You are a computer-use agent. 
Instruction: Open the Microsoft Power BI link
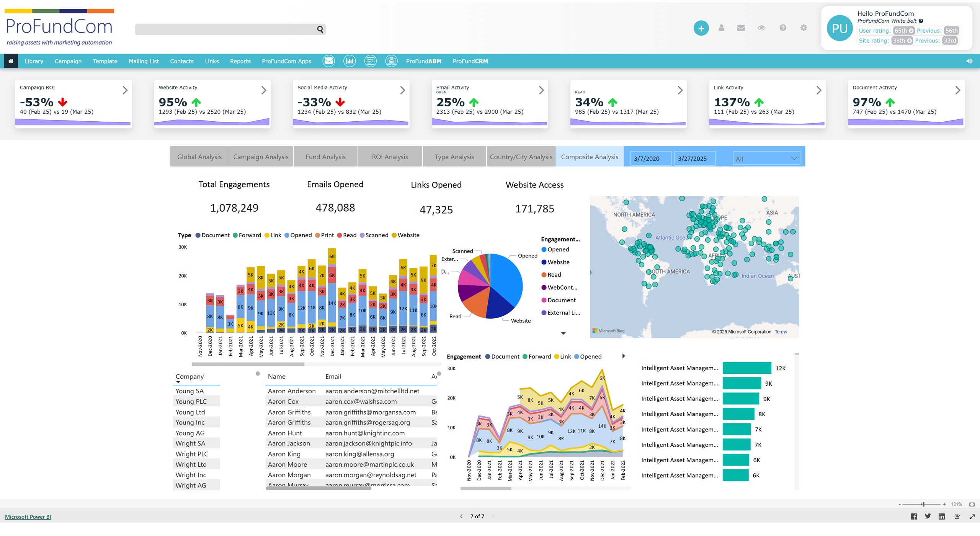(x=28, y=517)
